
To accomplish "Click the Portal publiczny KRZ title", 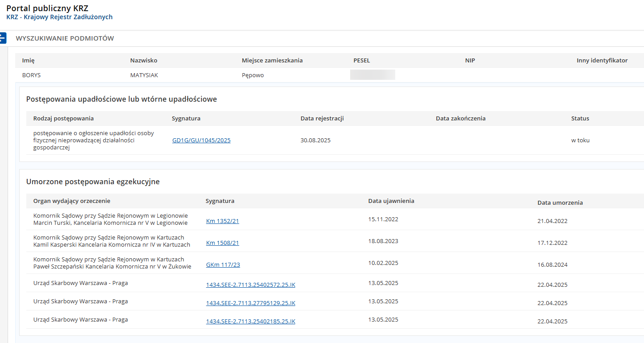I will [x=47, y=8].
